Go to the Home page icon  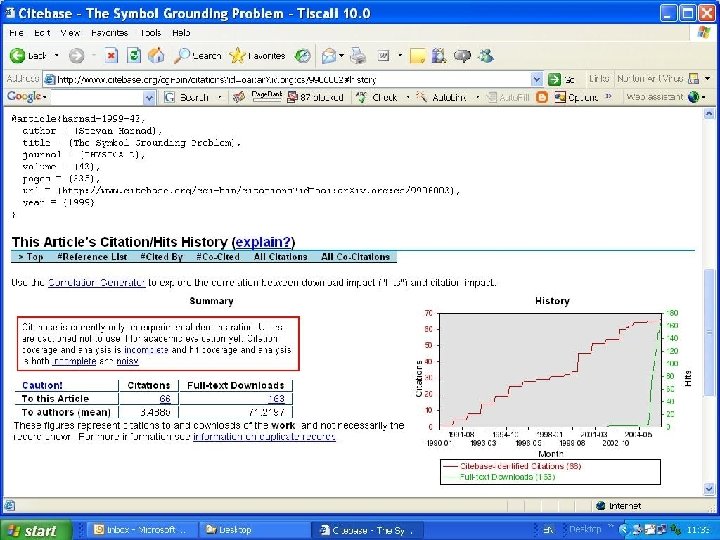coord(156,56)
